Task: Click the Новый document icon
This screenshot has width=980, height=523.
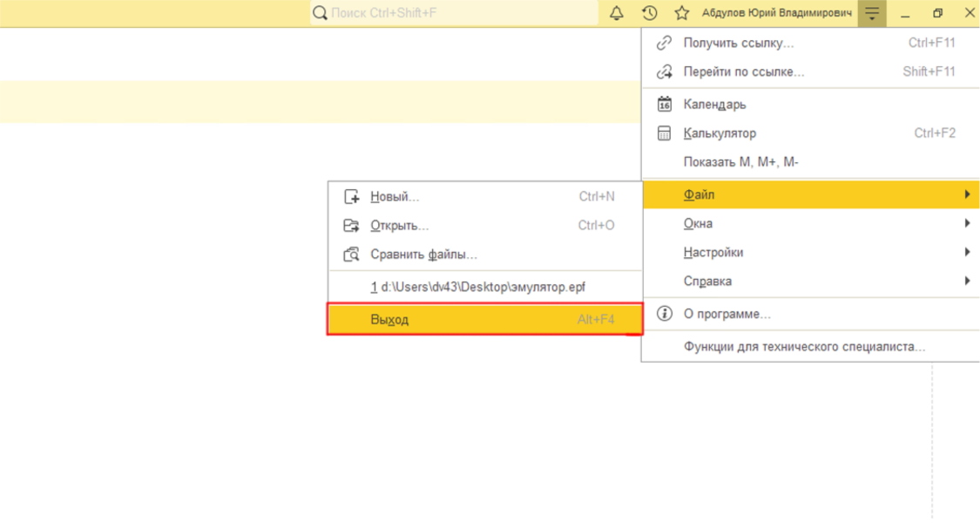Action: point(352,197)
